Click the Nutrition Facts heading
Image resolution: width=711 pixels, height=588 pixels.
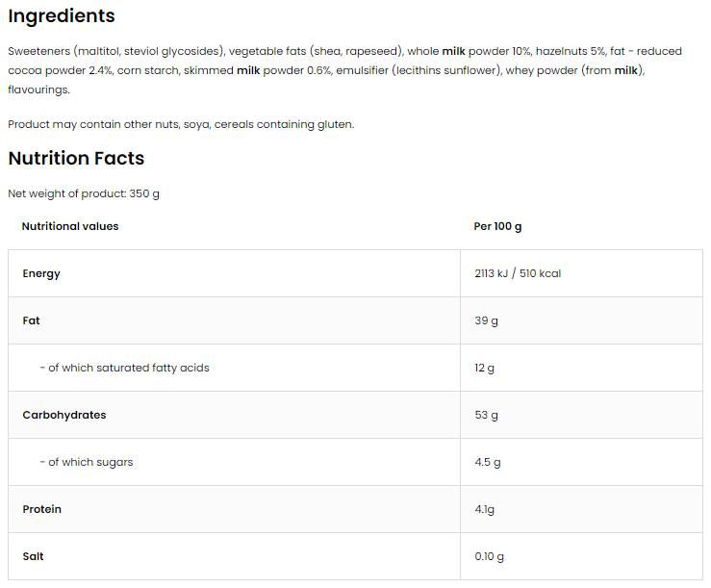(76, 159)
